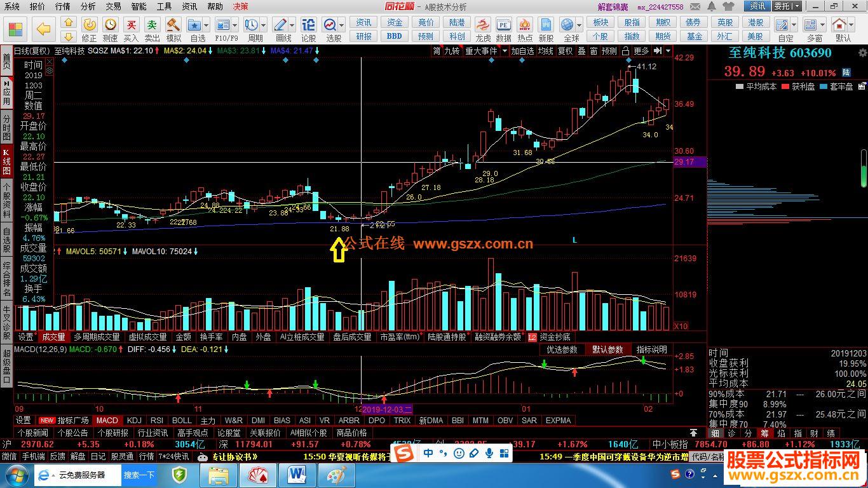Expand the F10/F9 dropdown arrow
This screenshot has width=868, height=488.
235,25
